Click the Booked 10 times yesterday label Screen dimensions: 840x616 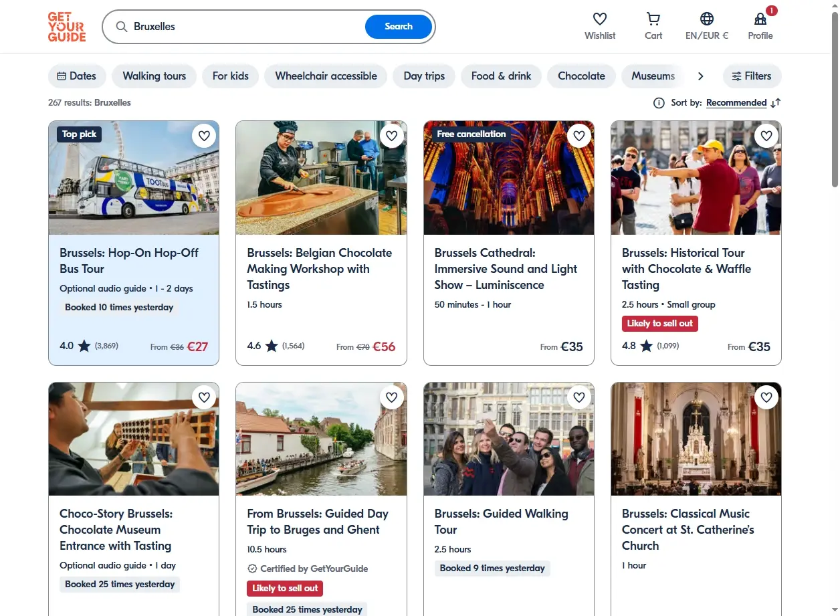(119, 308)
